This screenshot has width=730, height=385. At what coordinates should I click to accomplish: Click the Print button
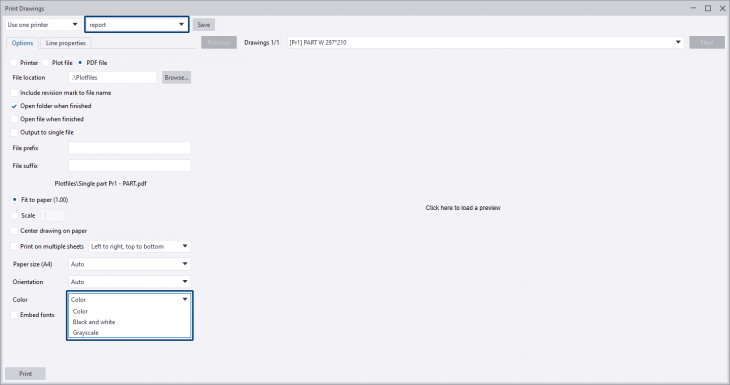(26, 373)
